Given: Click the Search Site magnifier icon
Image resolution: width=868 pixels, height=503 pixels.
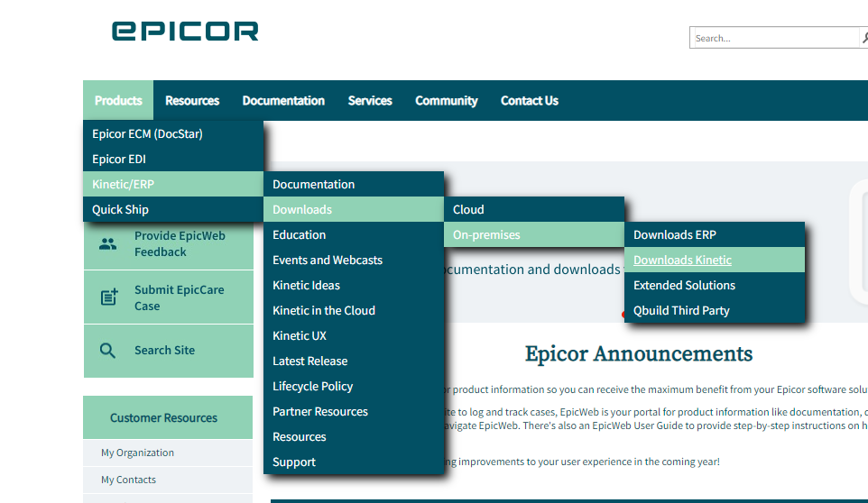Looking at the screenshot, I should point(107,351).
